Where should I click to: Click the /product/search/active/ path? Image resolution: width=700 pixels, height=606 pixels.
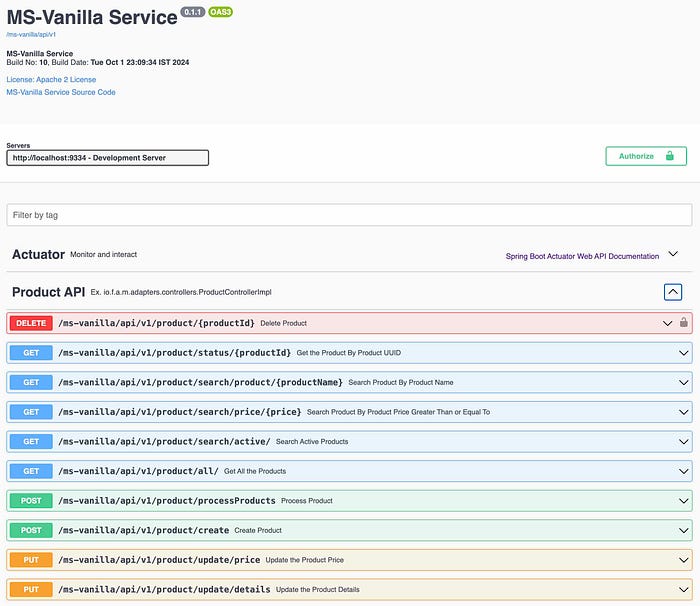tap(164, 441)
